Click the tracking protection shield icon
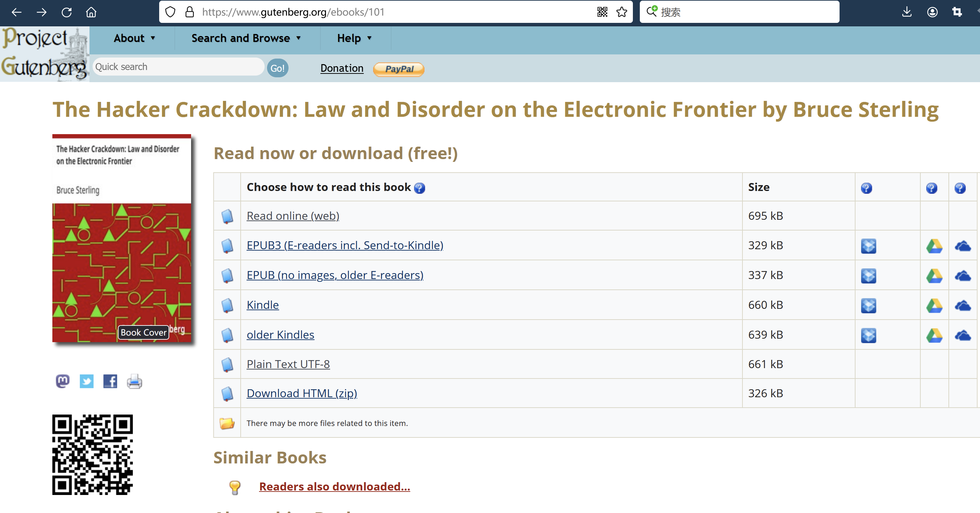The width and height of the screenshot is (980, 513). click(170, 12)
